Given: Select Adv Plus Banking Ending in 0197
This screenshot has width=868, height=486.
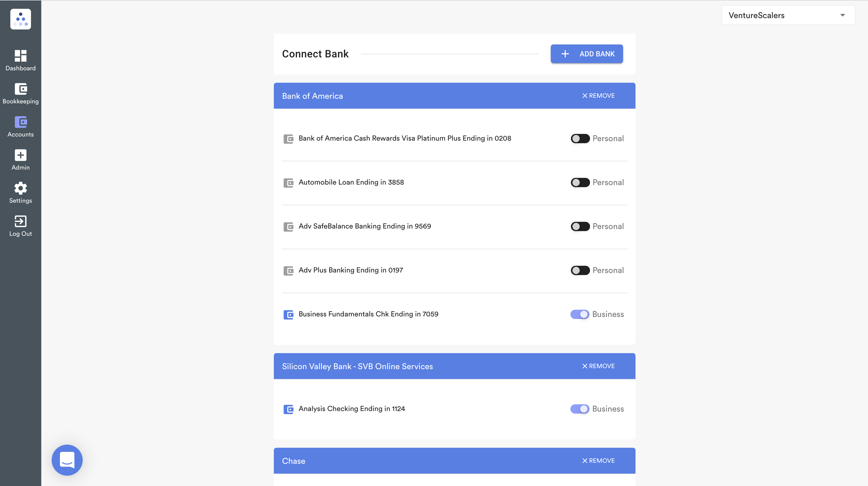Looking at the screenshot, I should click(351, 270).
